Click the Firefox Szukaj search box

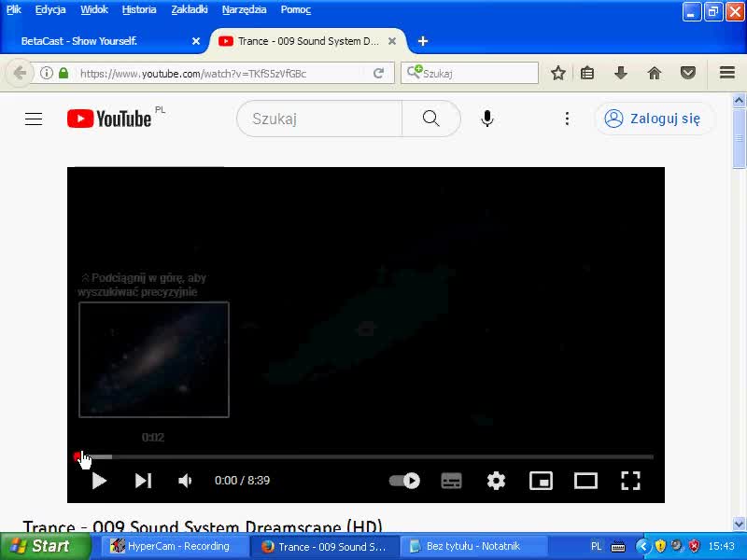click(x=470, y=74)
